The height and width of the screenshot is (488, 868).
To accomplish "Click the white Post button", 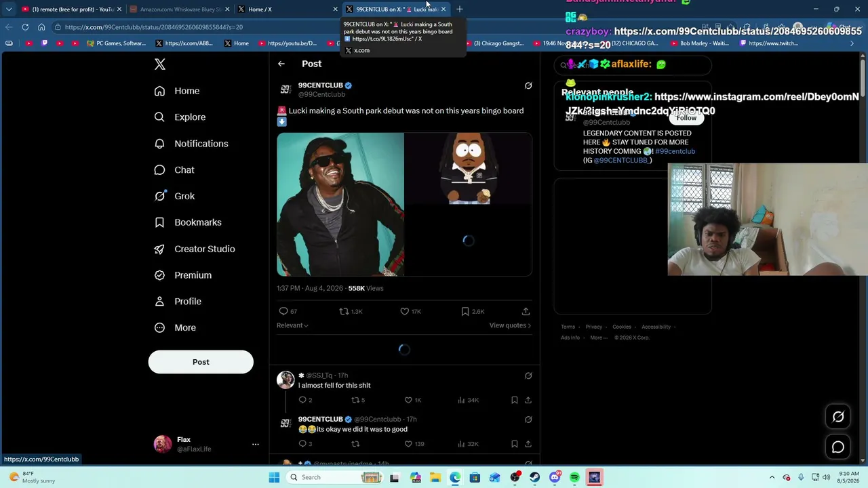I will (201, 362).
